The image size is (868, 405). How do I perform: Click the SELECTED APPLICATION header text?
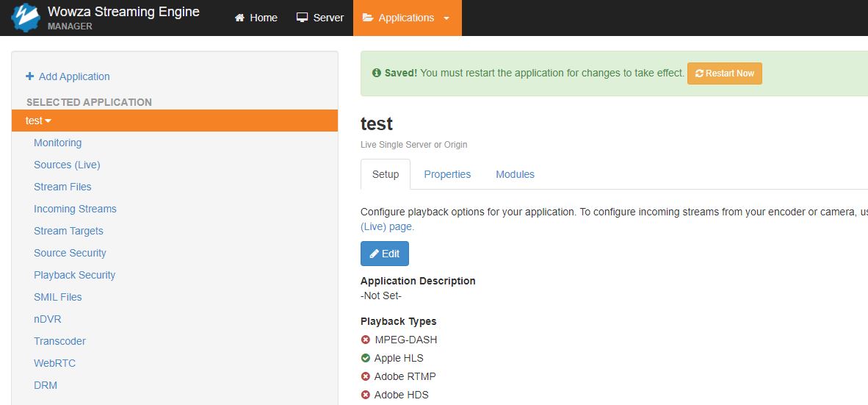(x=89, y=102)
